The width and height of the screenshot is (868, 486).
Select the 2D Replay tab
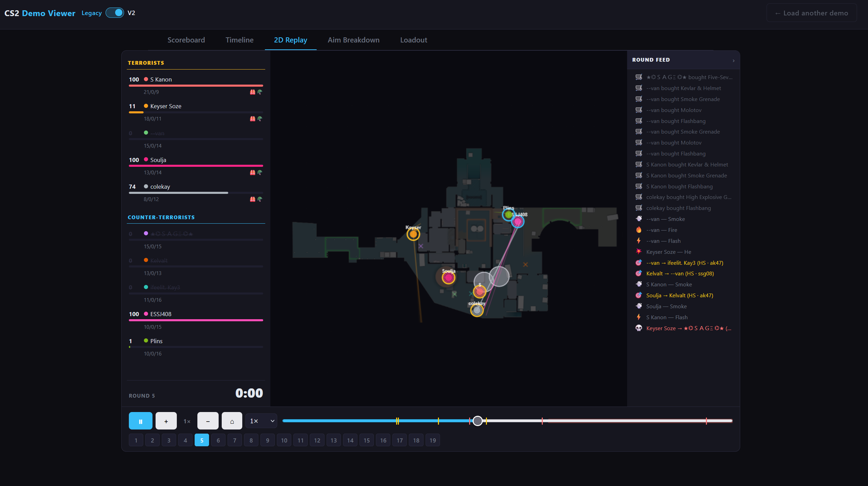click(x=291, y=40)
